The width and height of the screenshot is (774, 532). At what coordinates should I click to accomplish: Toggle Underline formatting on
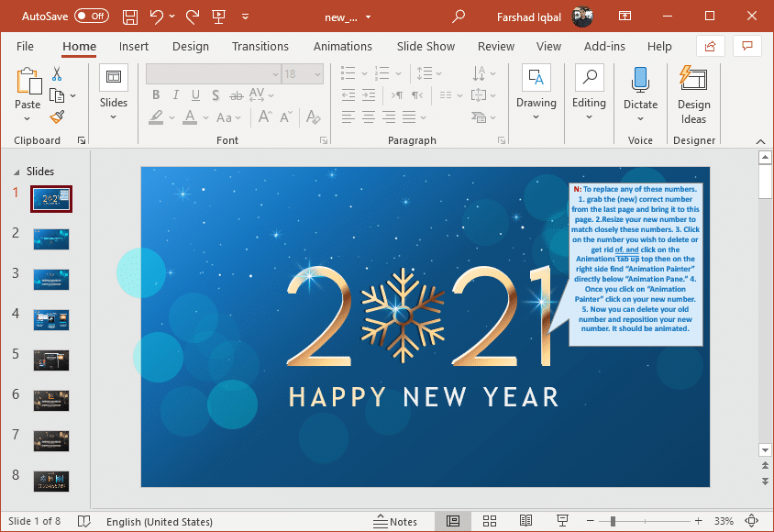(194, 94)
